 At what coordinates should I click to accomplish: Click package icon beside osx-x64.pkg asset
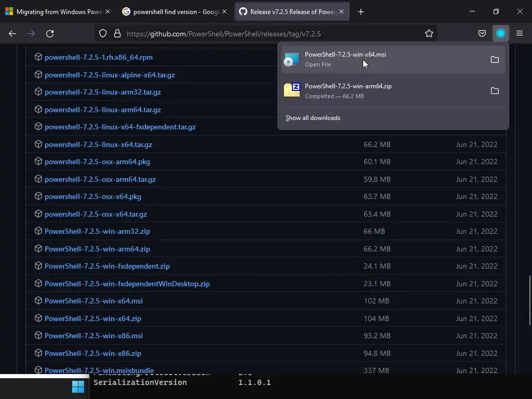38,196
